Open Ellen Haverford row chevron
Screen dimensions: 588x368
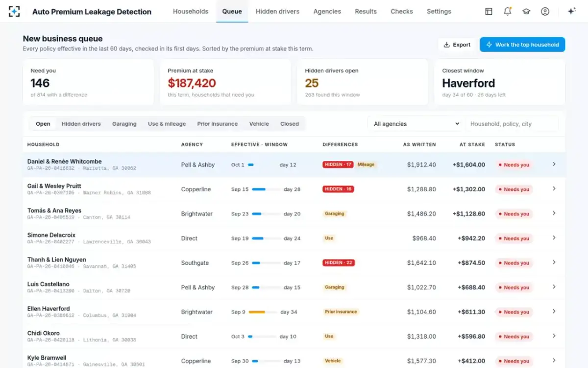click(x=554, y=312)
